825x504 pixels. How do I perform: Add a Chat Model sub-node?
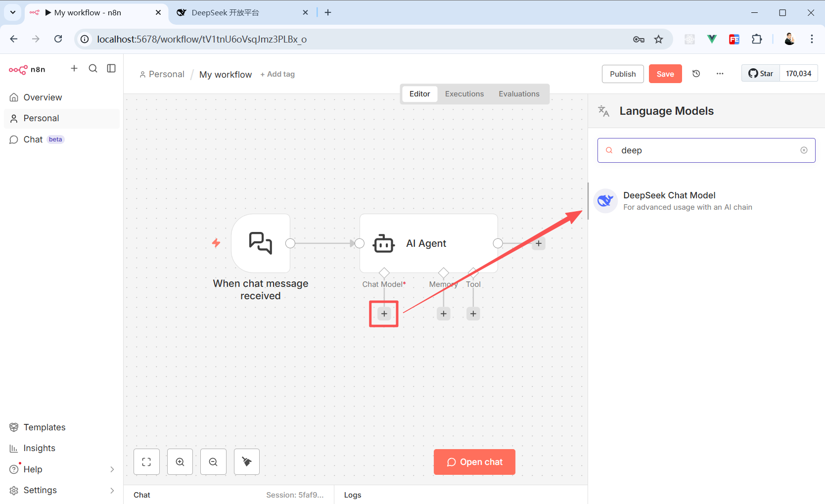click(x=384, y=314)
